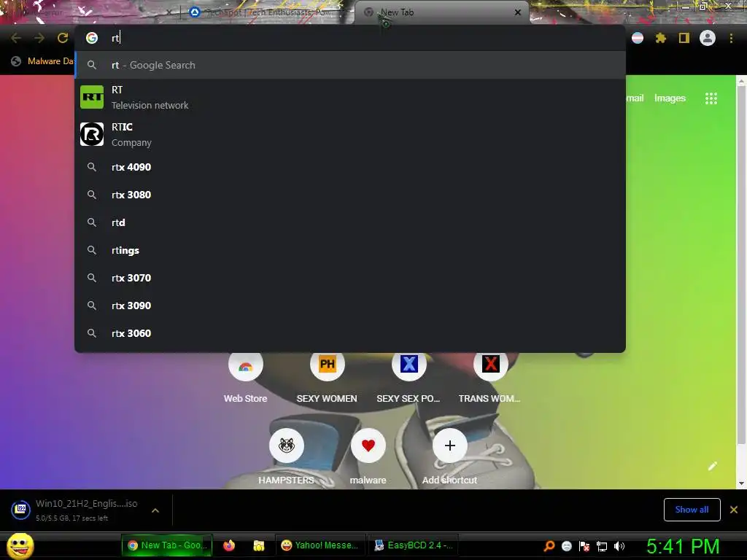
Task: Click the 5:41 PM clock
Action: click(683, 546)
